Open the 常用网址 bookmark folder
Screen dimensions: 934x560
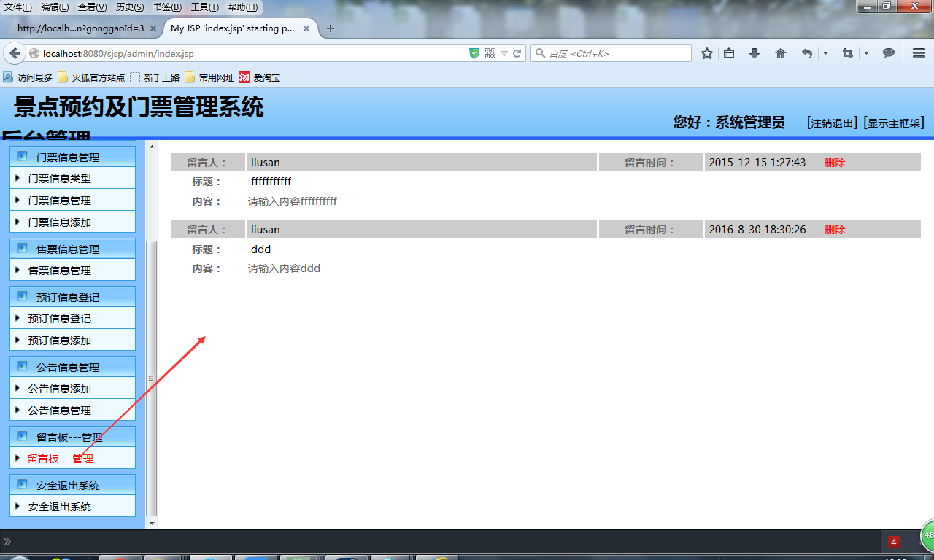click(x=209, y=77)
